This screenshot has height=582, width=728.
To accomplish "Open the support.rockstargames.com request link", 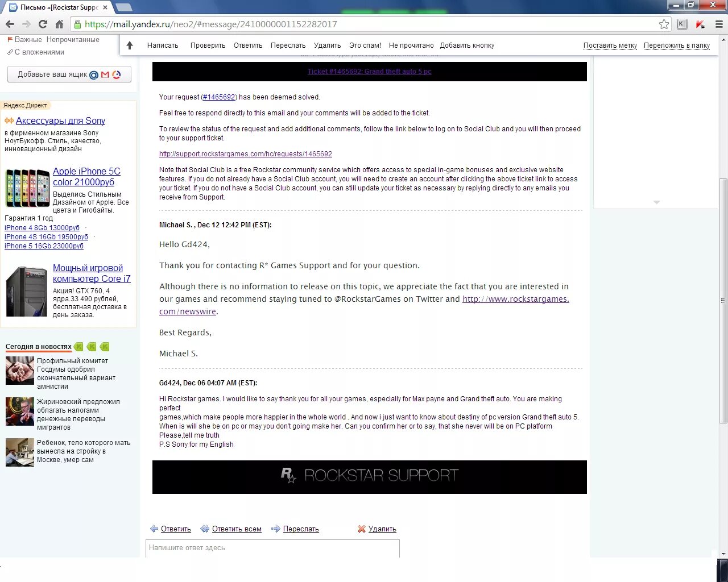I will (x=246, y=154).
